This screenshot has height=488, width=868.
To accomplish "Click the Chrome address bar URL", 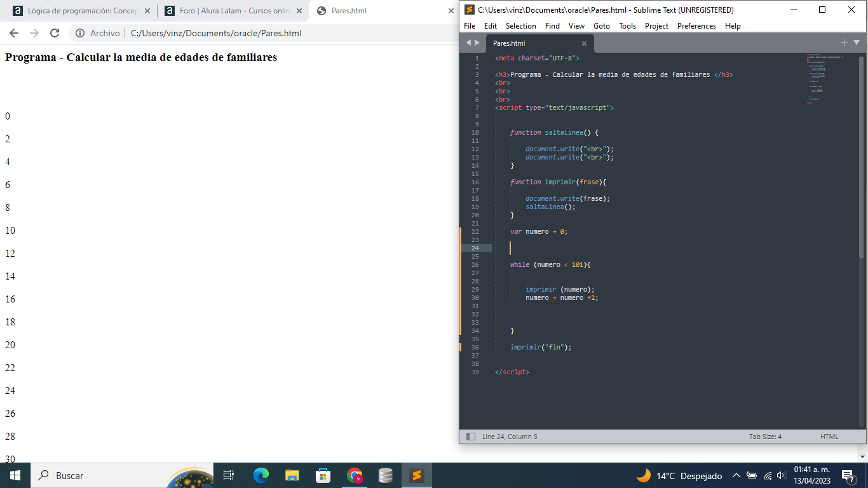I will 216,33.
